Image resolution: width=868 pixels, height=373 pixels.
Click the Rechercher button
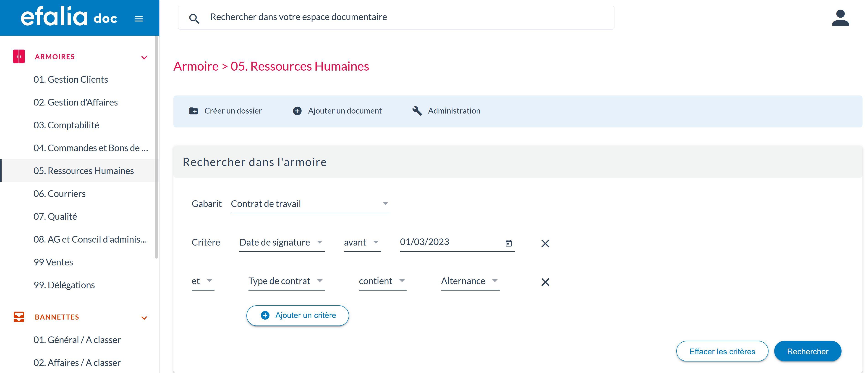tap(807, 351)
